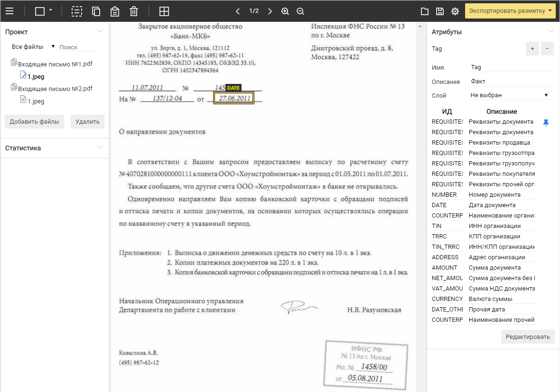Expand the «Статистика» section
This screenshot has width=560, height=392.
click(x=100, y=147)
